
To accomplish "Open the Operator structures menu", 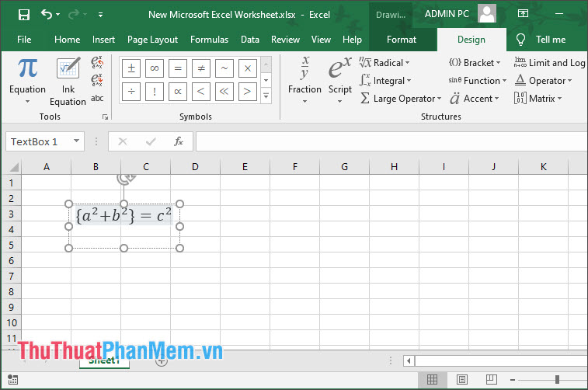I will (543, 81).
